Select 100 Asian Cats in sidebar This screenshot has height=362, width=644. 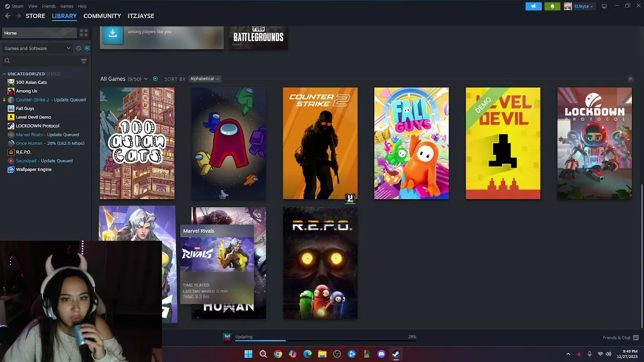31,82
